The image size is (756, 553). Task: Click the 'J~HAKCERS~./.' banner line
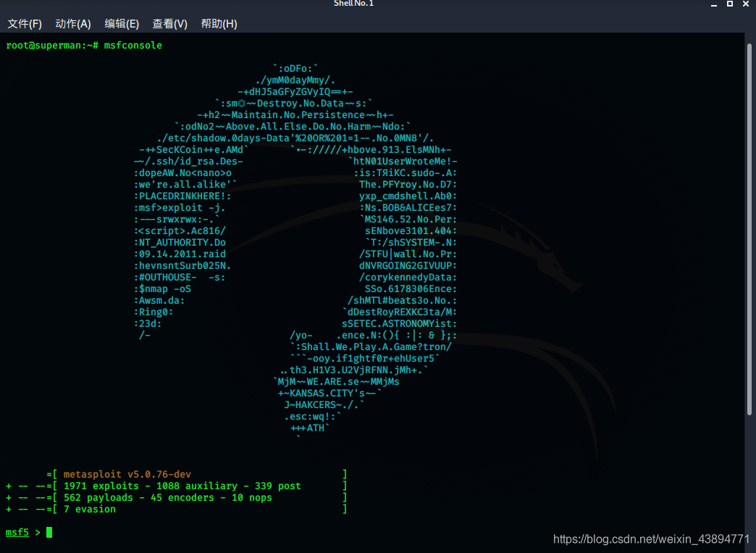pos(324,404)
